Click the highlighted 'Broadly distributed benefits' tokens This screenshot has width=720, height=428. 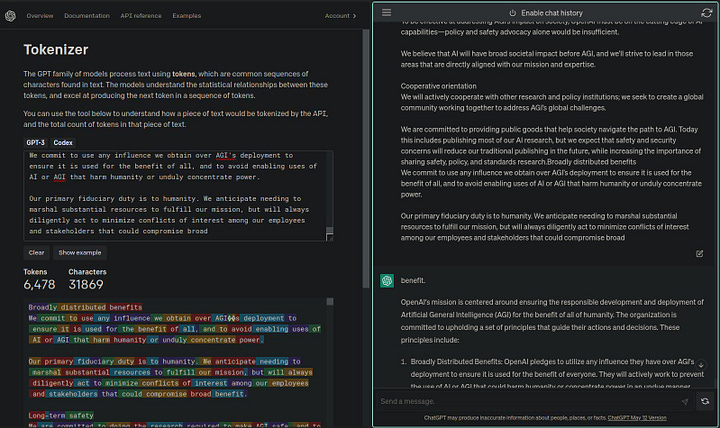point(85,307)
